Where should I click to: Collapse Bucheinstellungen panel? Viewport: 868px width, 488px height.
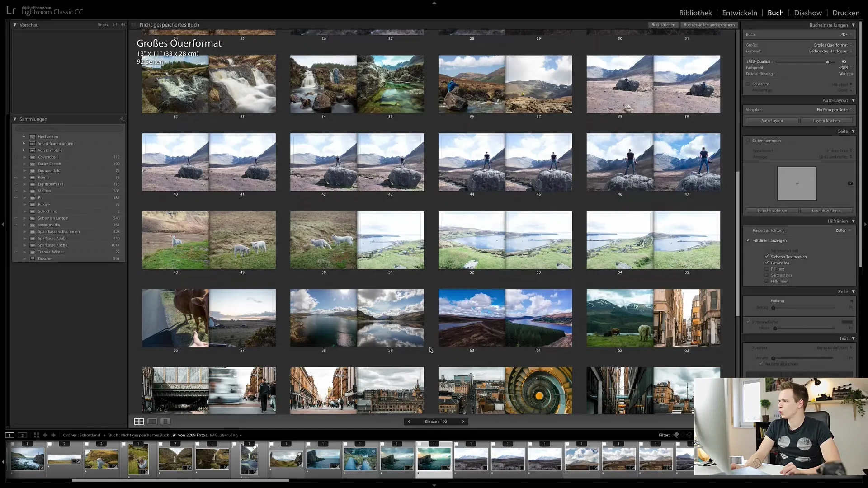tap(853, 25)
